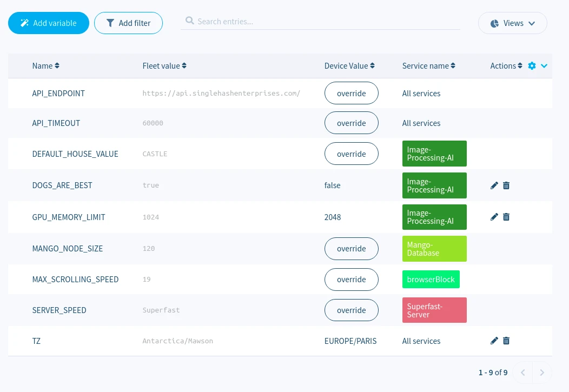Edit the DOGS_ARE_BEST variable with pencil icon
569x392 pixels.
pos(494,185)
